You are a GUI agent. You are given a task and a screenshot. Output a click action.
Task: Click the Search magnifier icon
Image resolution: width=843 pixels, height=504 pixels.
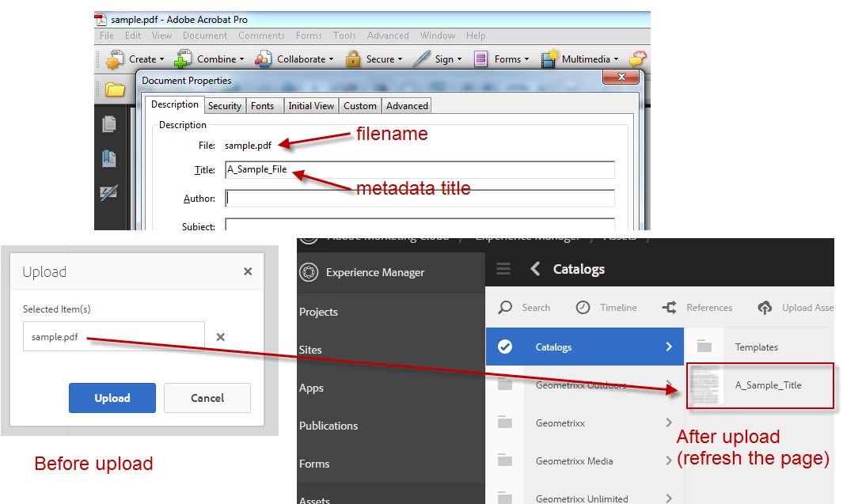coord(505,307)
